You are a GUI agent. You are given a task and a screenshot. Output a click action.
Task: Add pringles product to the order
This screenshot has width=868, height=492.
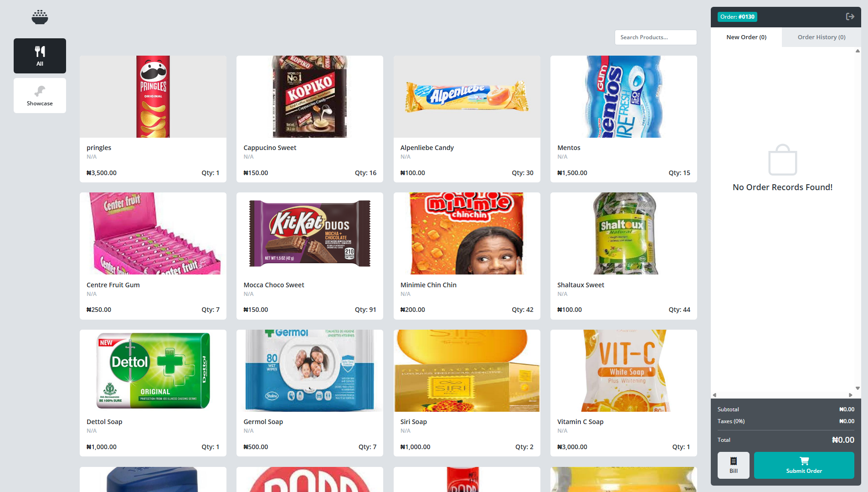(153, 119)
